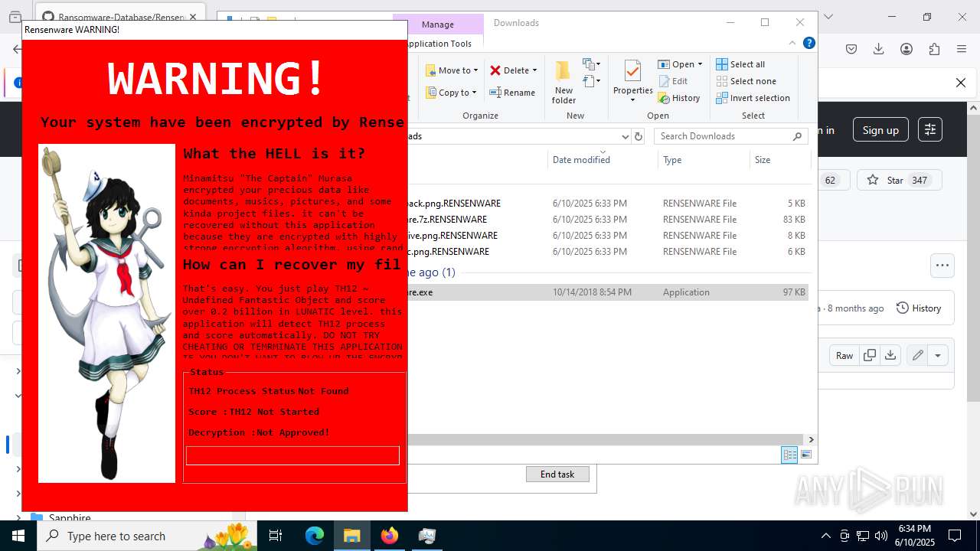Open File Explorer help icon
This screenshot has height=551, width=980.
(x=808, y=43)
